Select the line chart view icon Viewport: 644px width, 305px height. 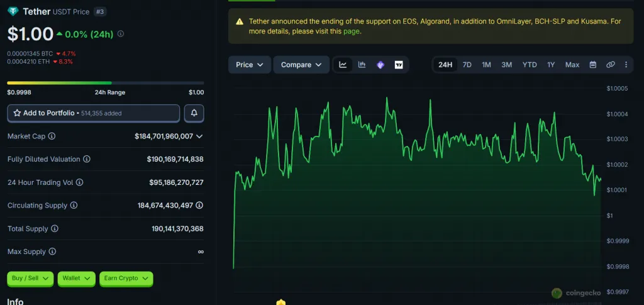[x=343, y=64]
